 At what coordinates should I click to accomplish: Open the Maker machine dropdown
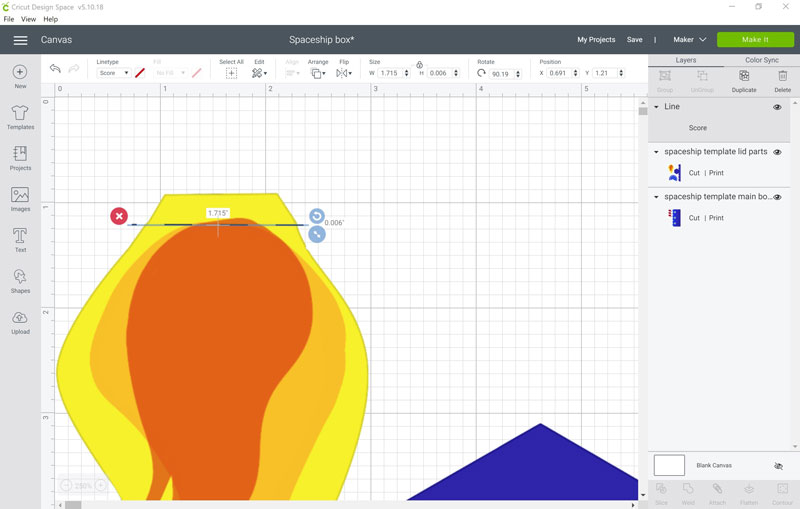click(689, 40)
